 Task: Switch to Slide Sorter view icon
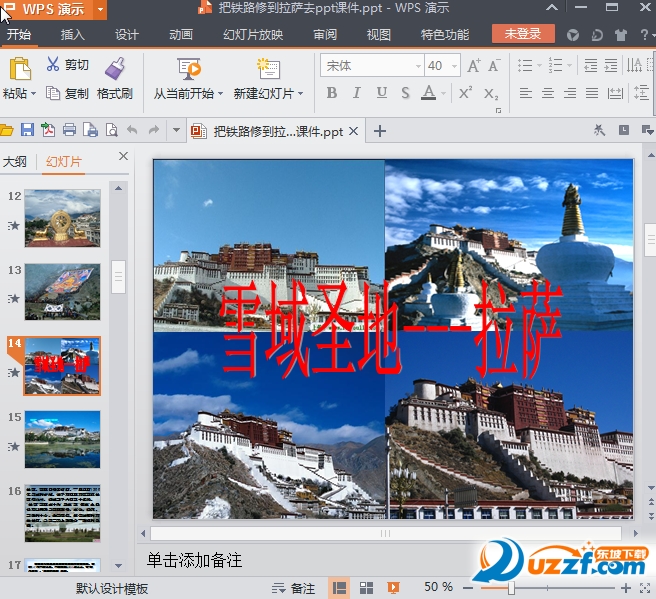366,588
